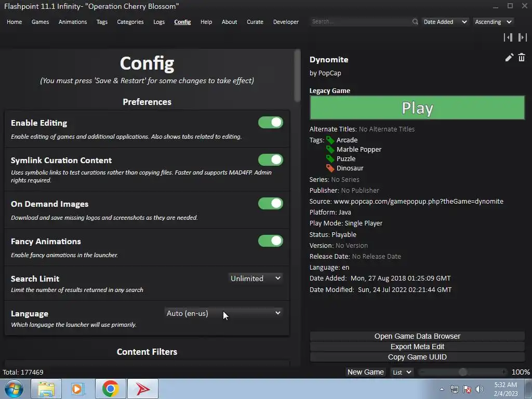Viewport: 532px width, 399px height.
Task: Click the Dinosaur tag link
Action: (350, 168)
